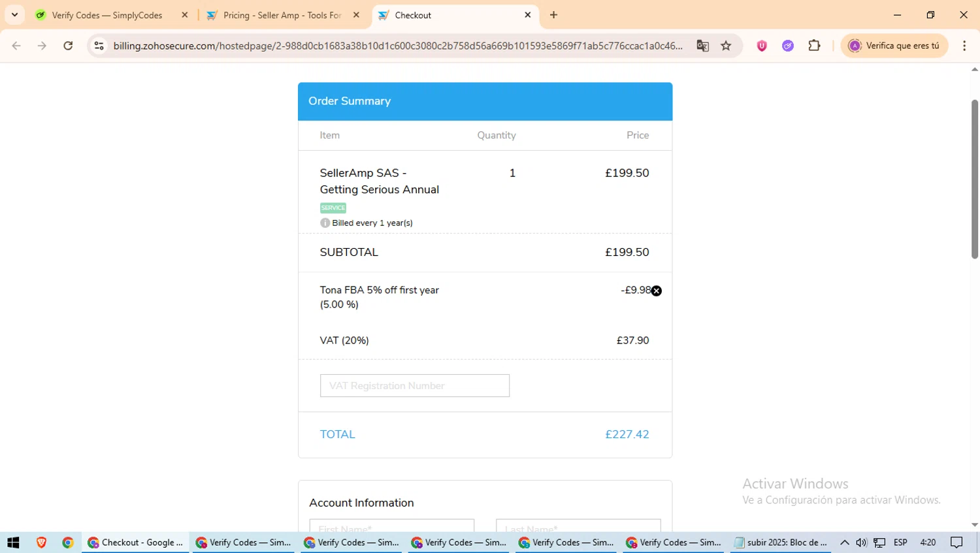Reload the checkout page
The image size is (980, 553).
[68, 46]
